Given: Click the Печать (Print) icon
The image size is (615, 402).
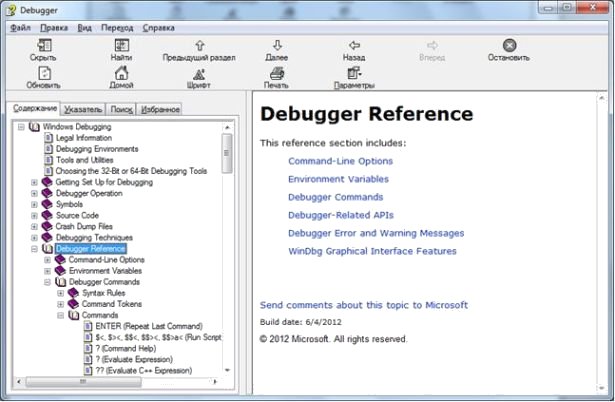Looking at the screenshot, I should coord(277,73).
